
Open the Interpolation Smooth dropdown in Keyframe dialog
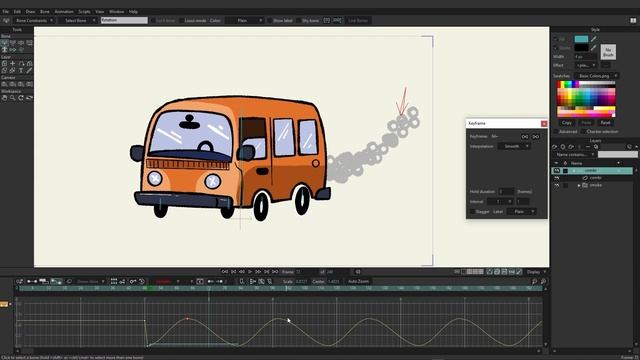pyautogui.click(x=514, y=146)
